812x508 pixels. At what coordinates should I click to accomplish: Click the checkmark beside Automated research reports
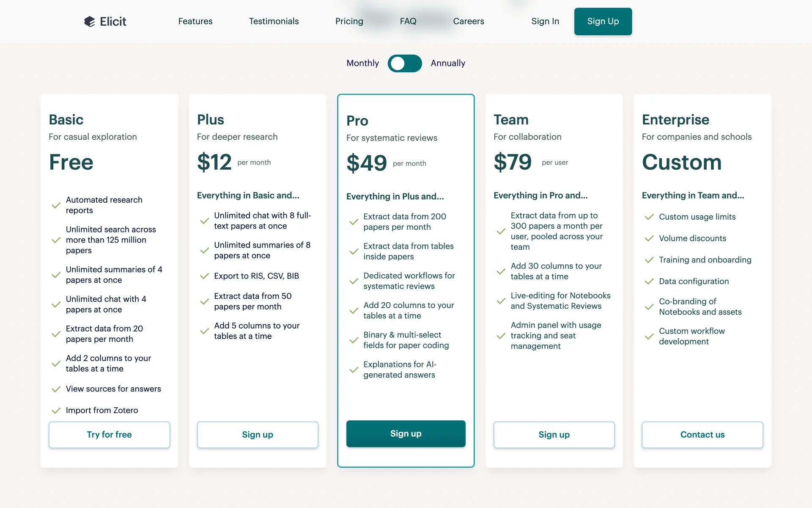56,205
